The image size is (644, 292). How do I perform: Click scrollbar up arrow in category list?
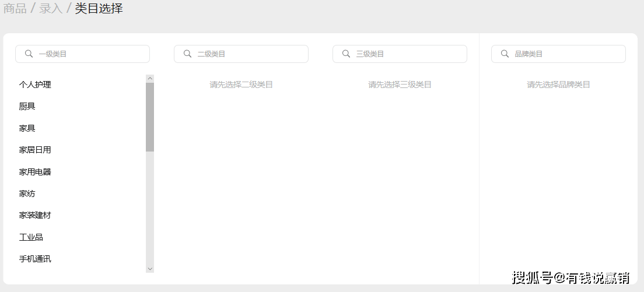(150, 78)
